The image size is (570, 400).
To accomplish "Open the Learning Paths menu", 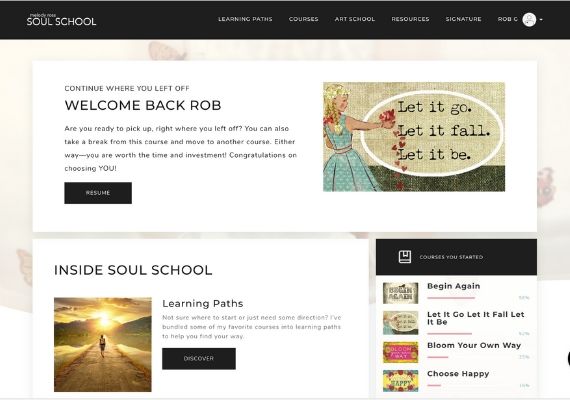I will [x=245, y=19].
